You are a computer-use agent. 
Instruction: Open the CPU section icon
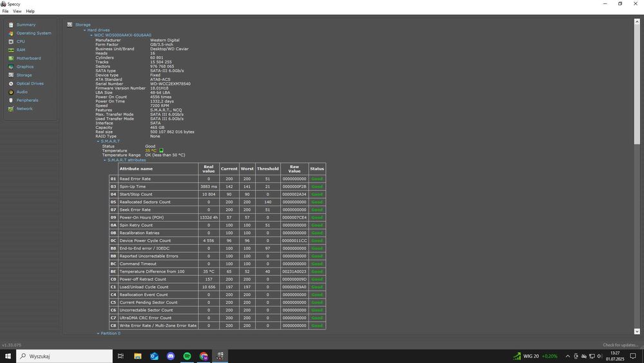11,41
